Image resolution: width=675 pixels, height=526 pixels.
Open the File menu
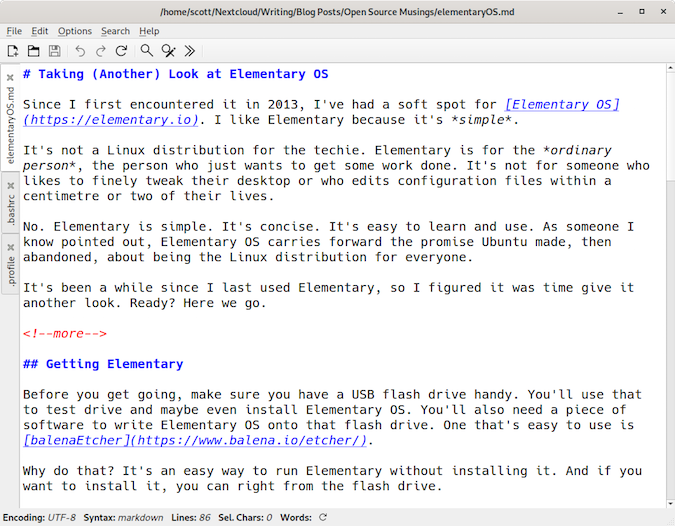point(14,31)
